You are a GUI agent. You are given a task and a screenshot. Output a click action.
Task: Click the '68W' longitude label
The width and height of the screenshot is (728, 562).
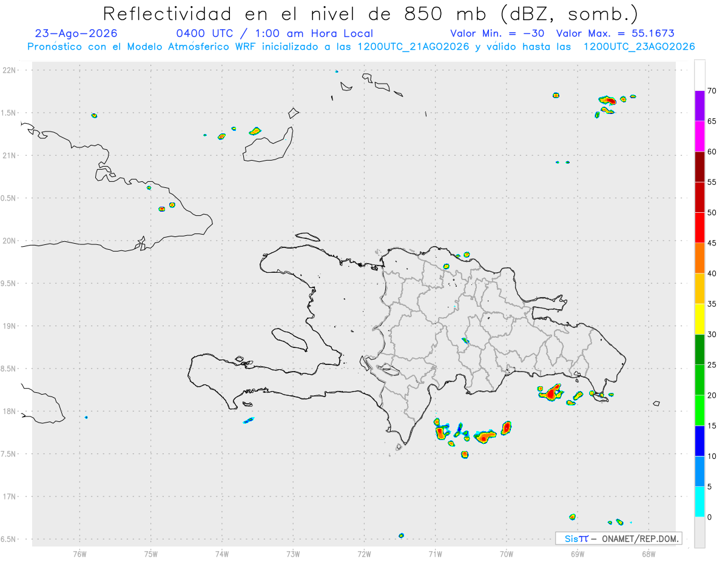(649, 554)
